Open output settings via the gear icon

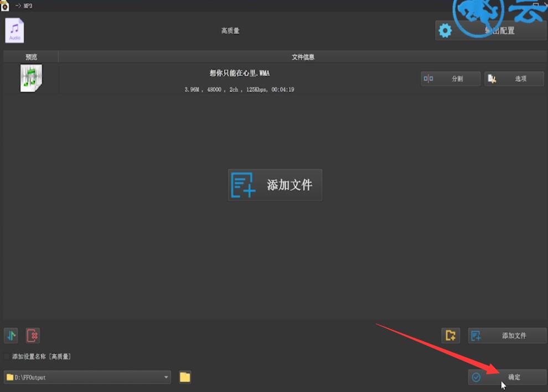click(x=444, y=31)
